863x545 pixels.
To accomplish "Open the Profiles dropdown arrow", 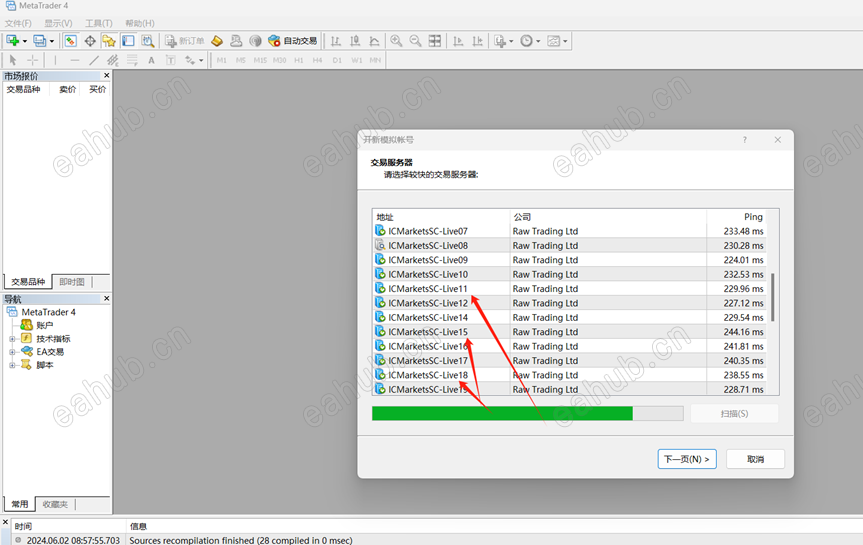I will [x=52, y=41].
